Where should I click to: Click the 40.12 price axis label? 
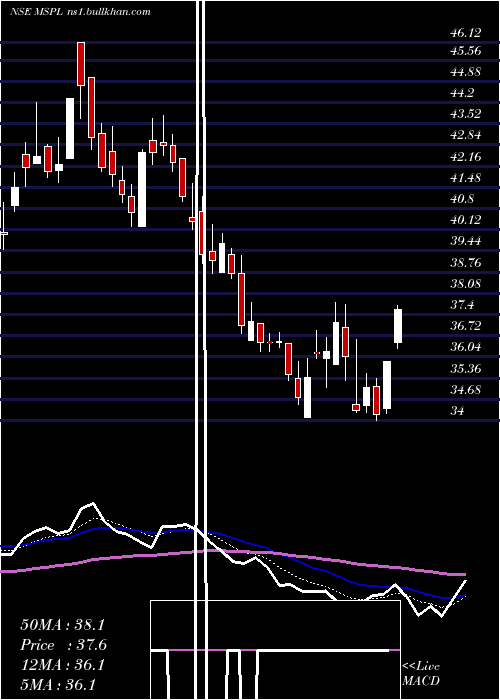pos(466,220)
